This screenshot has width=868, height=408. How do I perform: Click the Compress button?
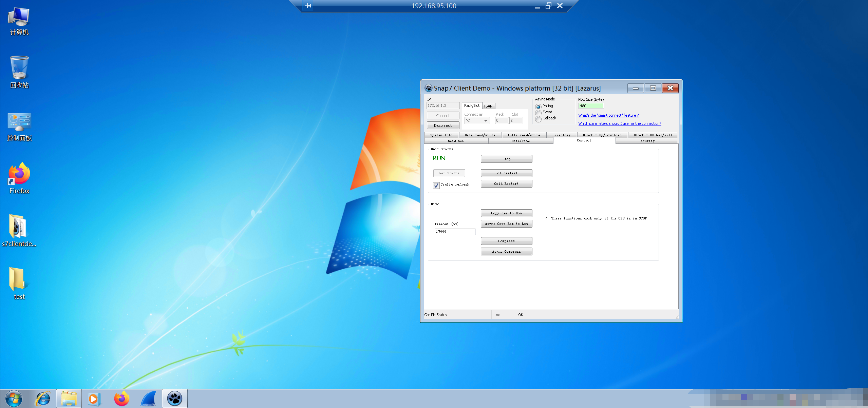[506, 241]
